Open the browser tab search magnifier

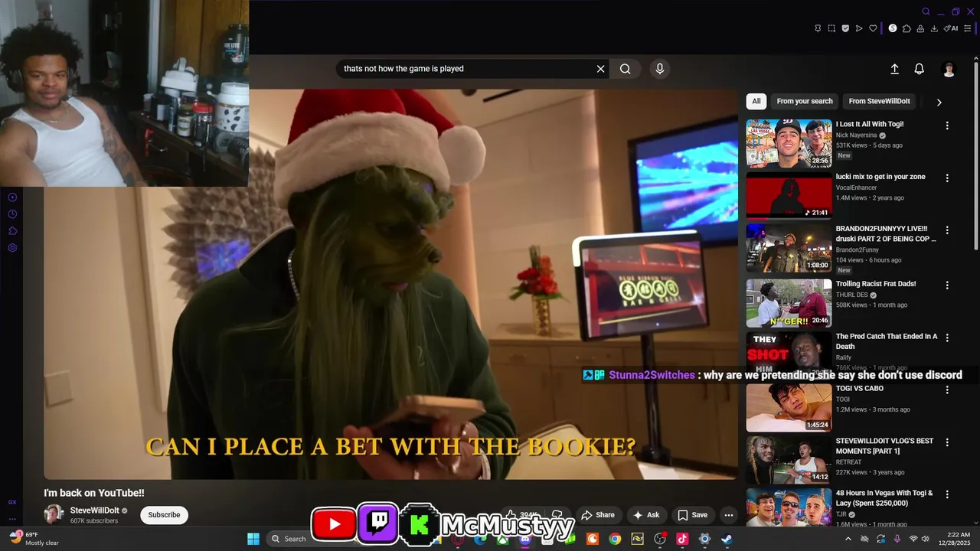(x=926, y=11)
